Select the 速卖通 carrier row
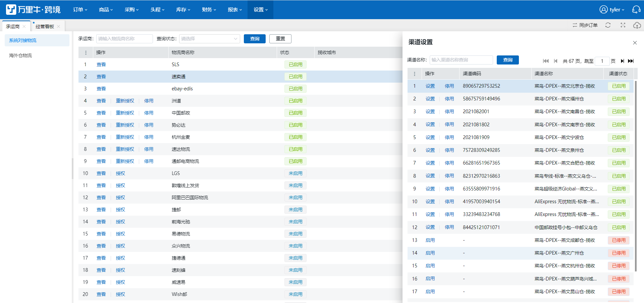Image resolution: width=644 pixels, height=303 pixels. 240,77
